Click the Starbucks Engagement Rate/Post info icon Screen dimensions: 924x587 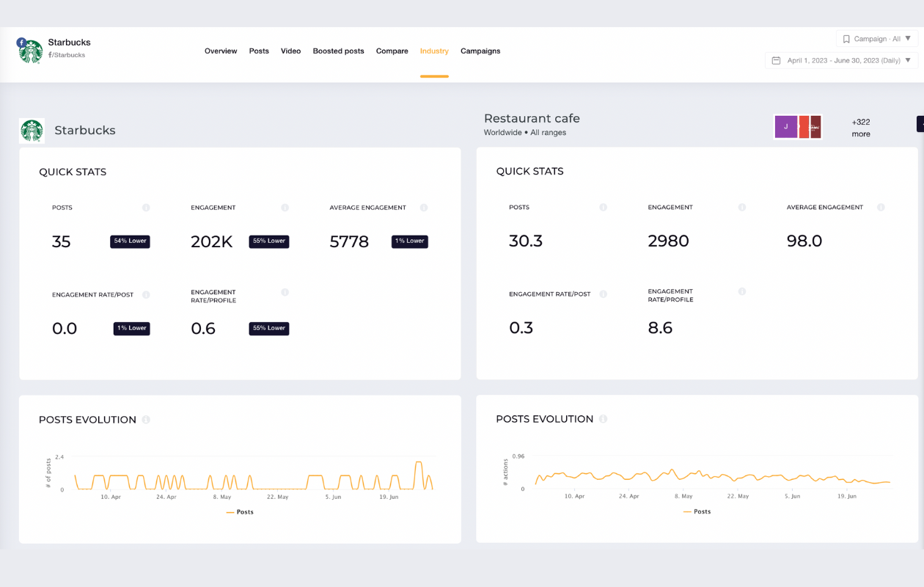coord(146,295)
